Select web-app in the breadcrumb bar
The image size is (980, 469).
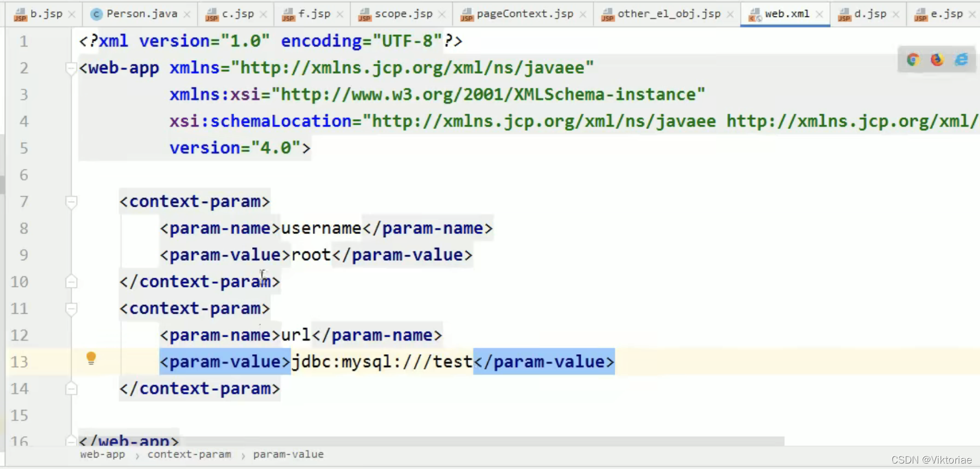(102, 454)
